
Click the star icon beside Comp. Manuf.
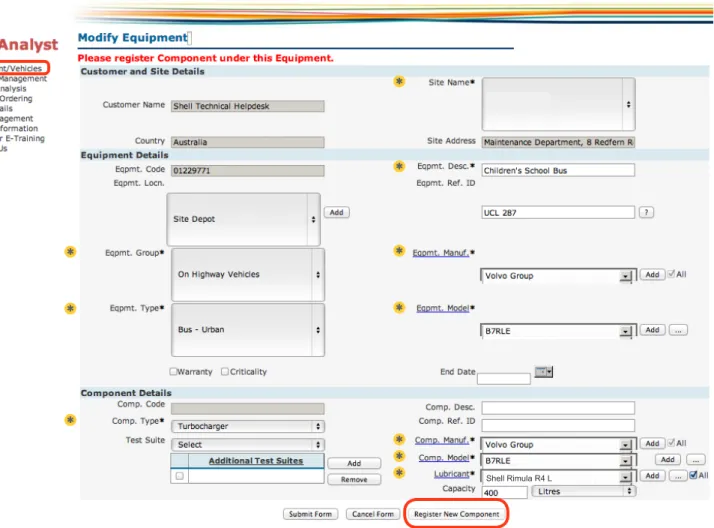tap(399, 439)
